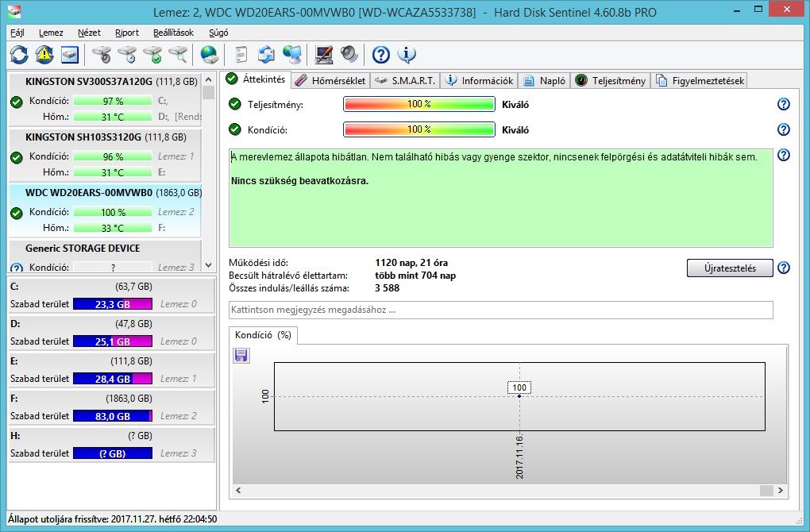This screenshot has height=532, width=810.
Task: Switch to the Teljesítmény tab
Action: [x=611, y=80]
